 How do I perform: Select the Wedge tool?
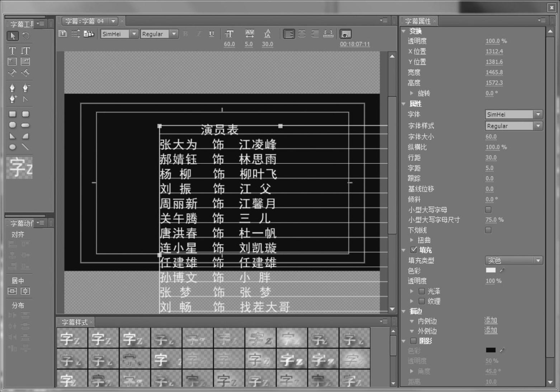(13, 136)
